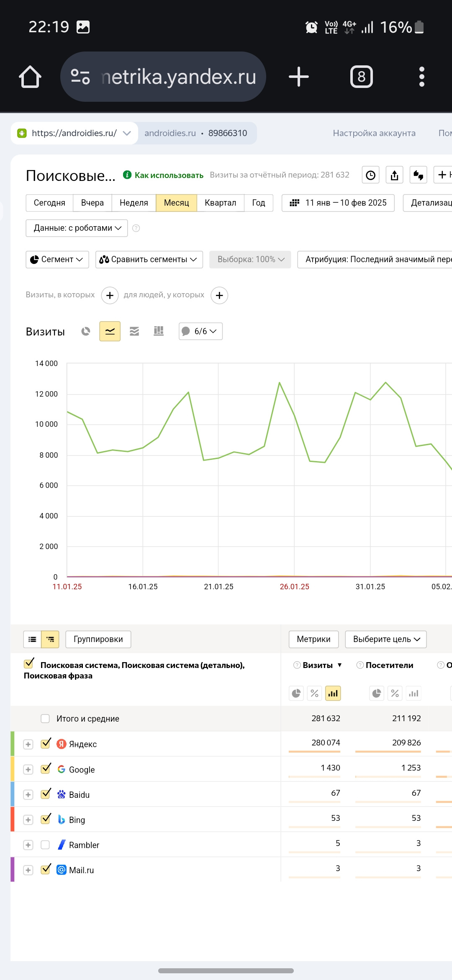This screenshot has height=980, width=452.
Task: Open the Настройка аккаунта link
Action: [374, 133]
